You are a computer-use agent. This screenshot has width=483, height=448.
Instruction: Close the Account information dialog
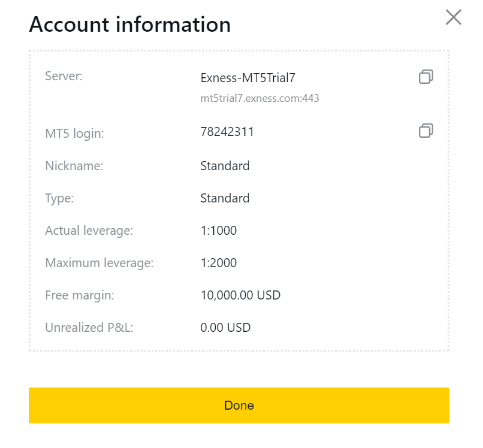click(454, 17)
